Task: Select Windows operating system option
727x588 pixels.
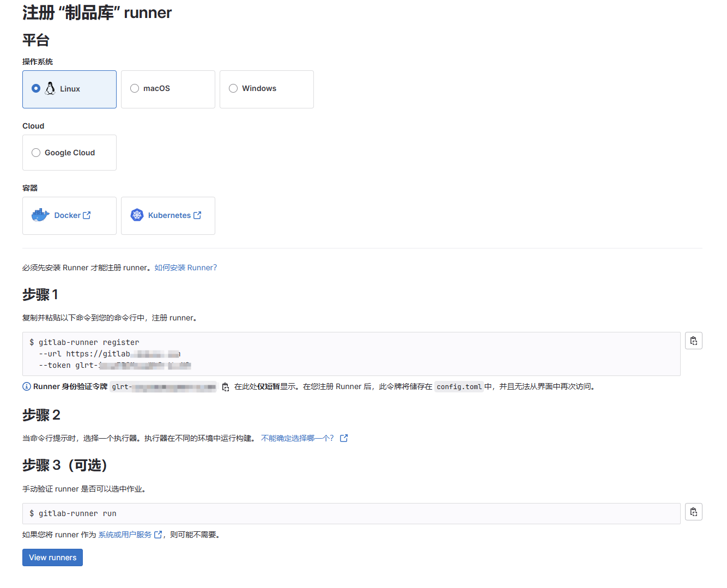Action: pos(233,88)
